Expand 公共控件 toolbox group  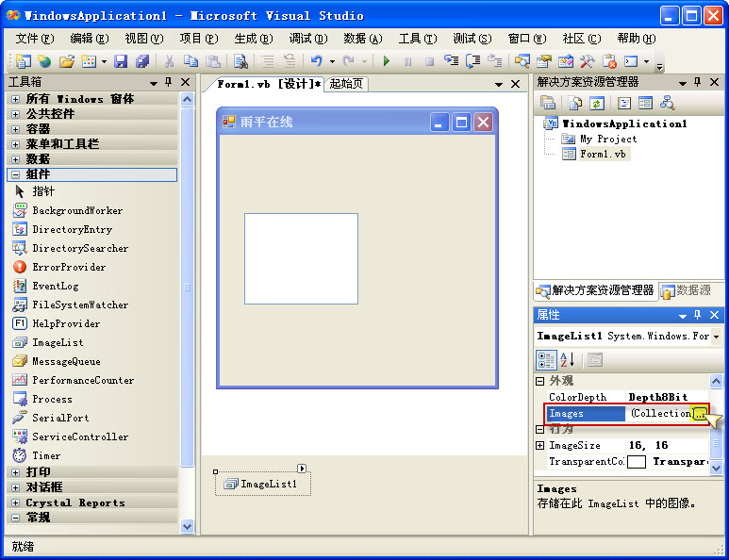coord(15,114)
